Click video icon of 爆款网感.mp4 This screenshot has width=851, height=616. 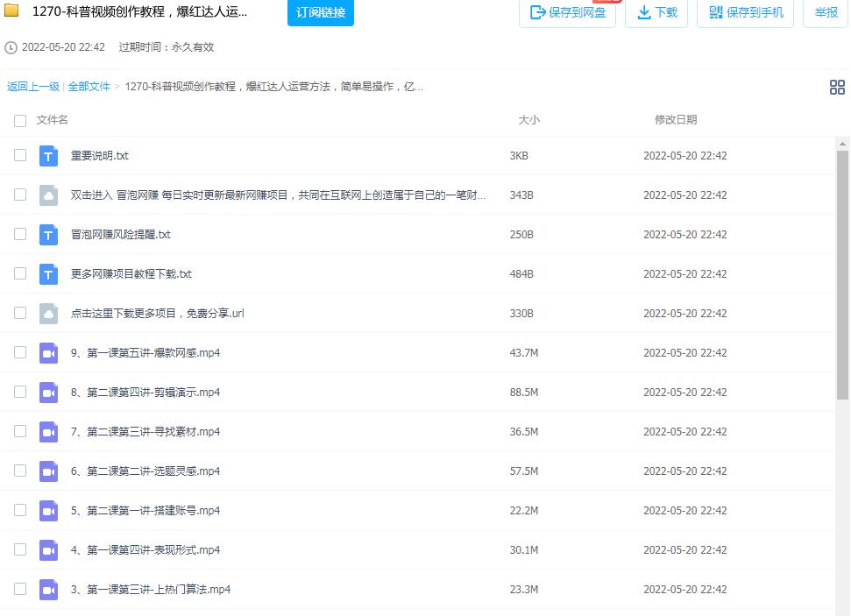pos(48,353)
